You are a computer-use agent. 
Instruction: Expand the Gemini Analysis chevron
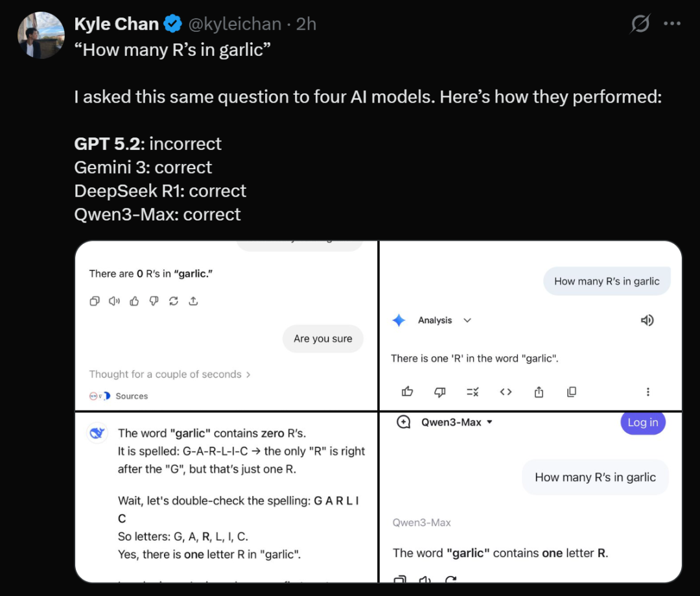[467, 320]
